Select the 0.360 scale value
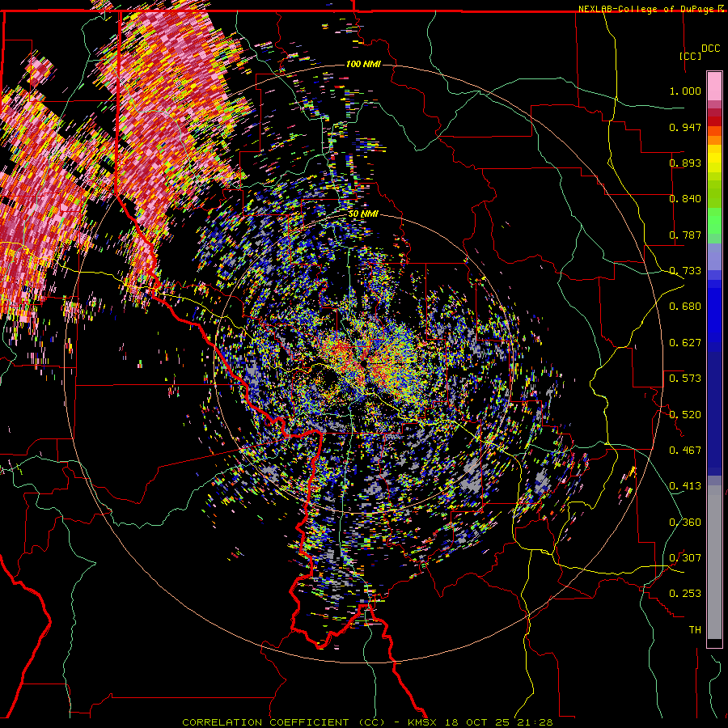The height and width of the screenshot is (728, 728). click(x=685, y=523)
